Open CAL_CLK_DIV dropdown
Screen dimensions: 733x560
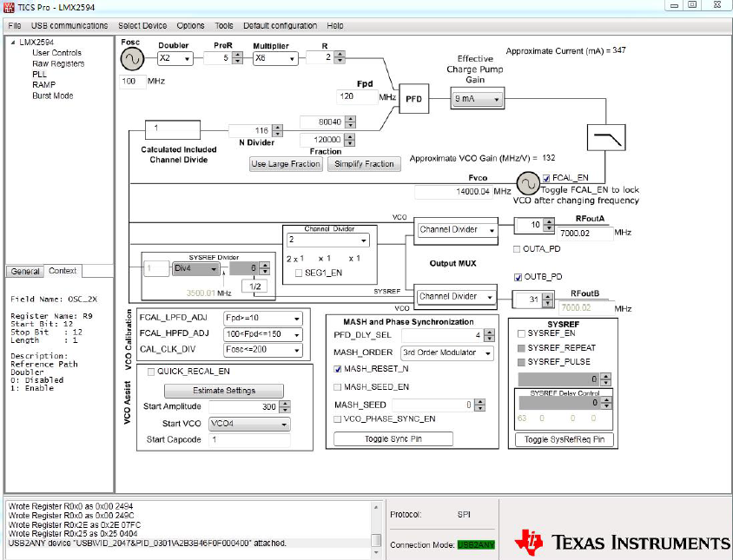click(x=263, y=350)
